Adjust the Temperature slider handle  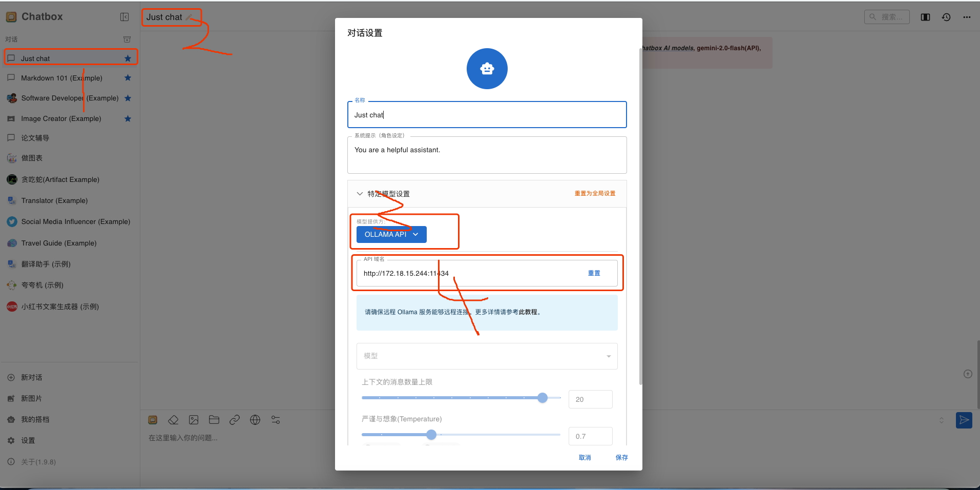(431, 435)
